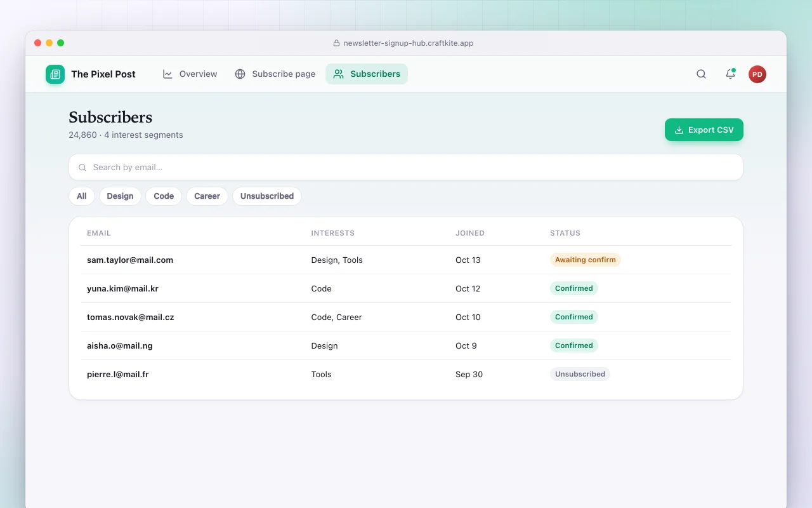
Task: Open the Subscribe page tab
Action: coord(275,74)
